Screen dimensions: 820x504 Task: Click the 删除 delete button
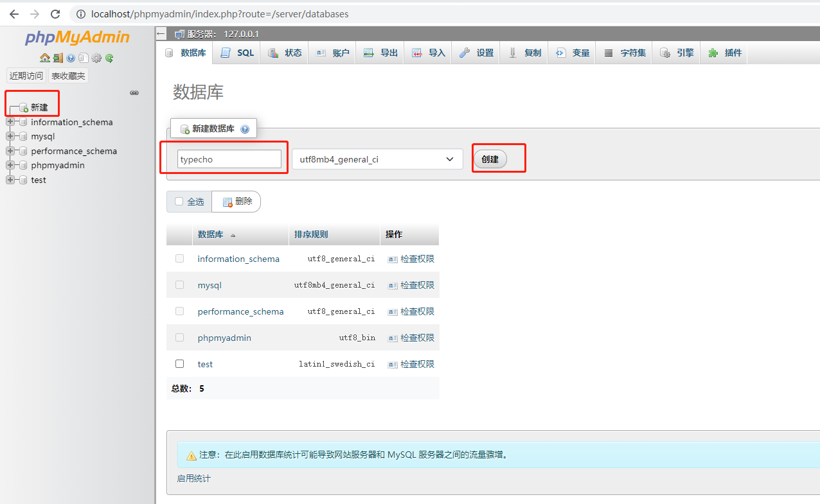tap(236, 202)
